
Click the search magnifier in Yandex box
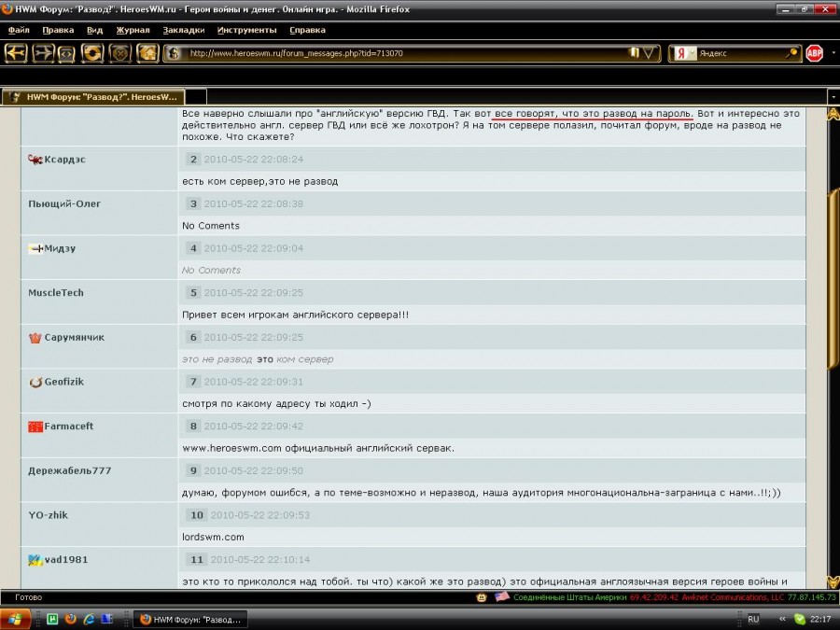click(x=791, y=53)
